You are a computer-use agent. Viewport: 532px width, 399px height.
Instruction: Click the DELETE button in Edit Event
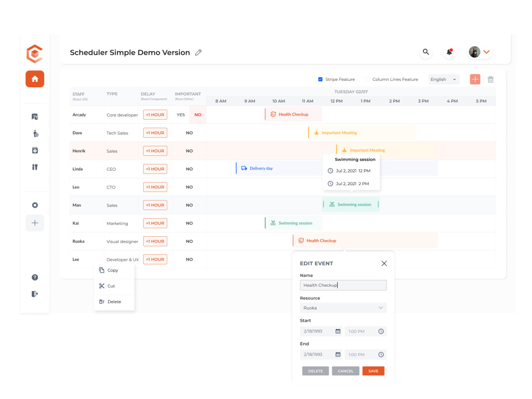pyautogui.click(x=315, y=371)
